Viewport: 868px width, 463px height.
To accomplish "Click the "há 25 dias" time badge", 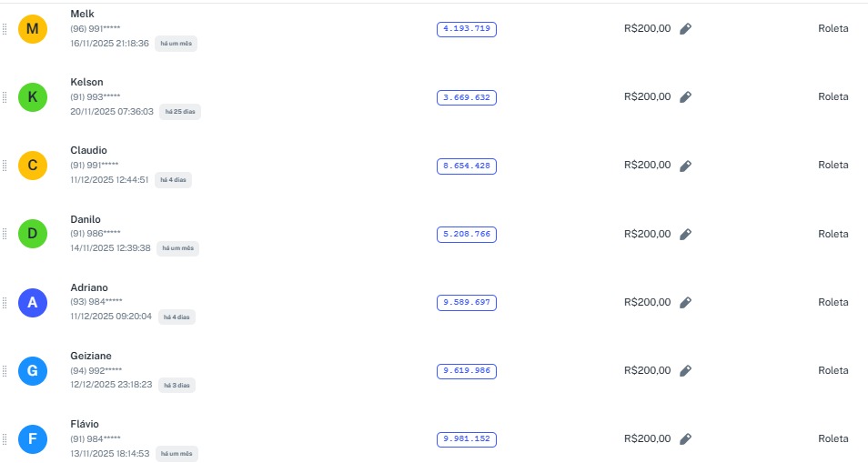I will (x=180, y=112).
